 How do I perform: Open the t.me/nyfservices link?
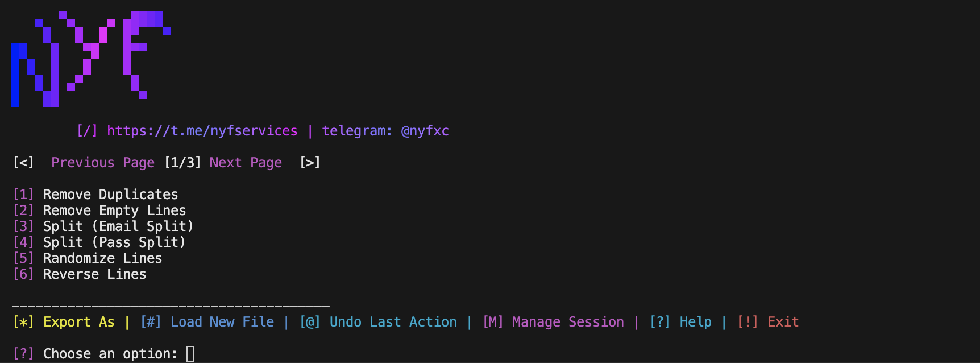point(202,131)
